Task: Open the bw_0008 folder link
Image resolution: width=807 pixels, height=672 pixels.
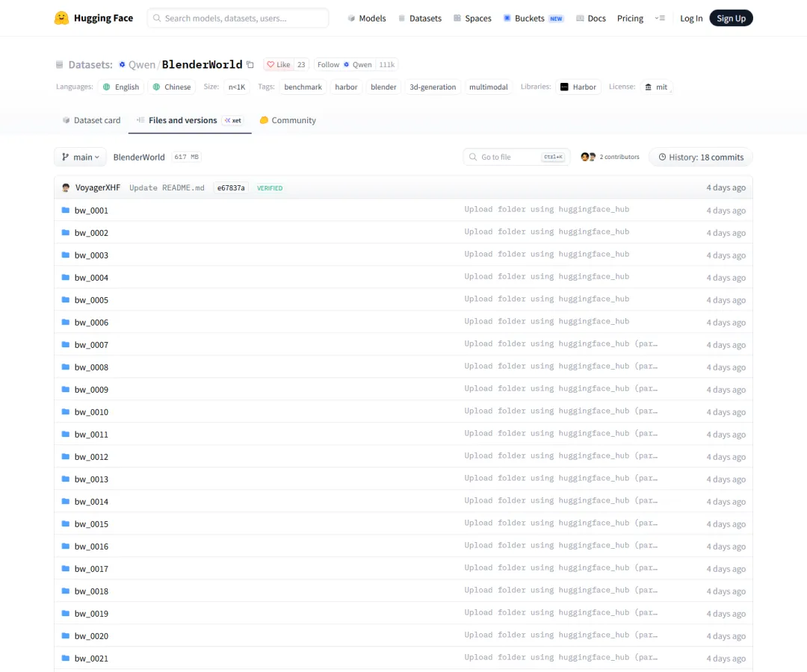Action: (x=92, y=367)
